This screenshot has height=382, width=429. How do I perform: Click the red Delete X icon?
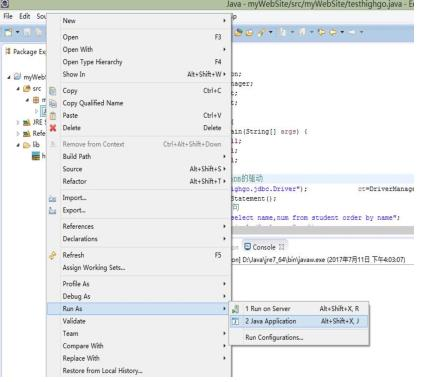[x=53, y=128]
